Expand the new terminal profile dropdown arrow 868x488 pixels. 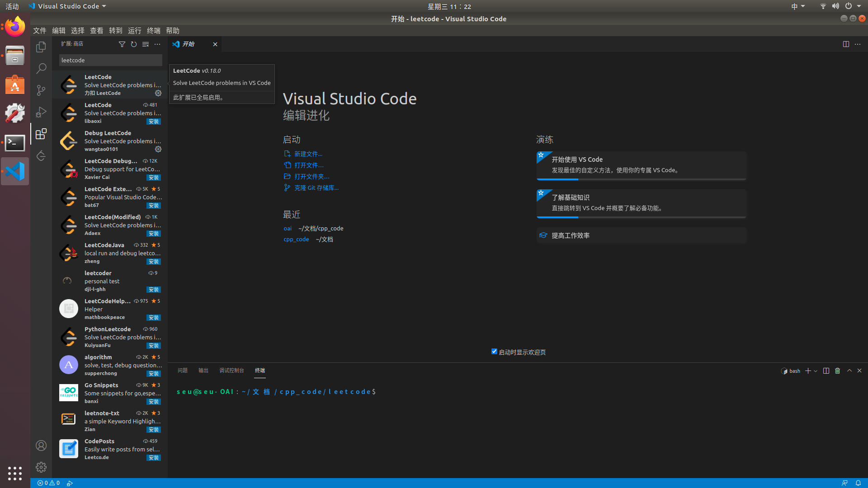point(816,371)
